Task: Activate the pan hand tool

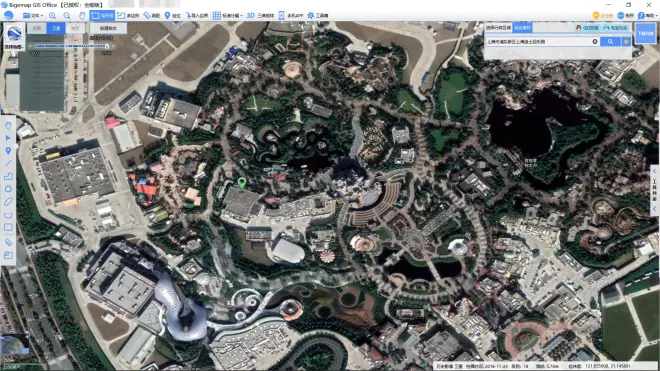Action: [x=82, y=16]
